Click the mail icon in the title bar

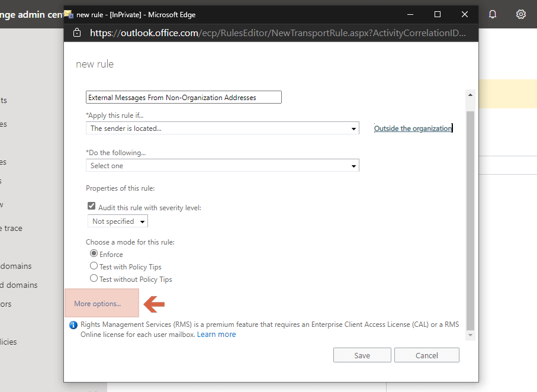pos(69,14)
